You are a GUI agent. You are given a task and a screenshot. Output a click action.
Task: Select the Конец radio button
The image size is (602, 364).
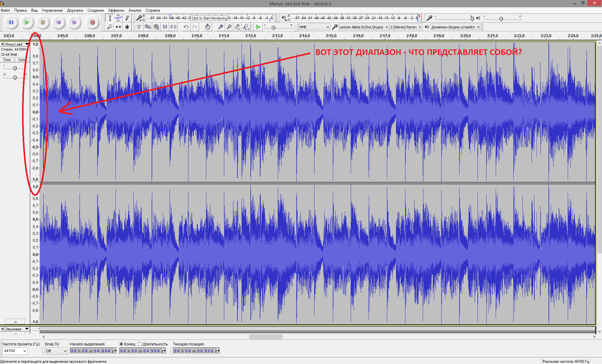coord(121,344)
